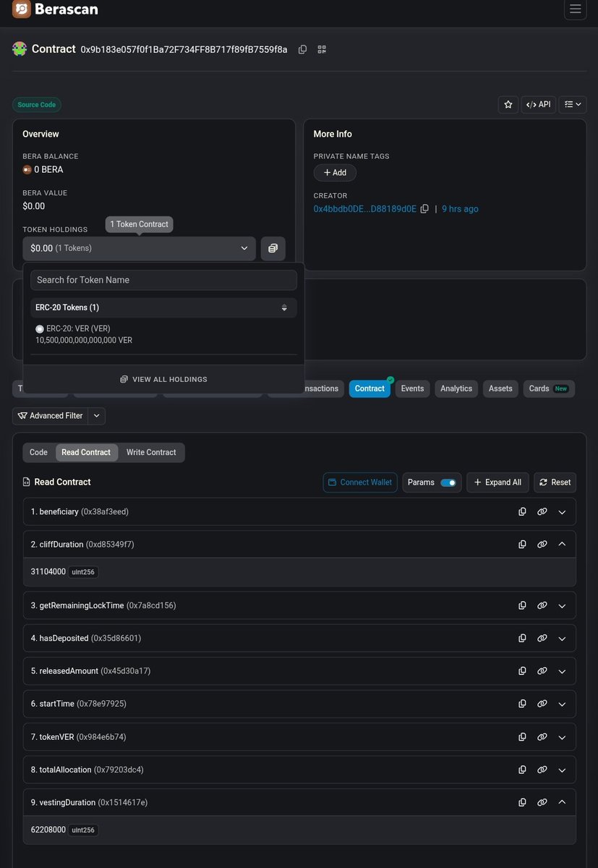The image size is (598, 868).
Task: Expand the hasDeposited row
Action: (562, 639)
